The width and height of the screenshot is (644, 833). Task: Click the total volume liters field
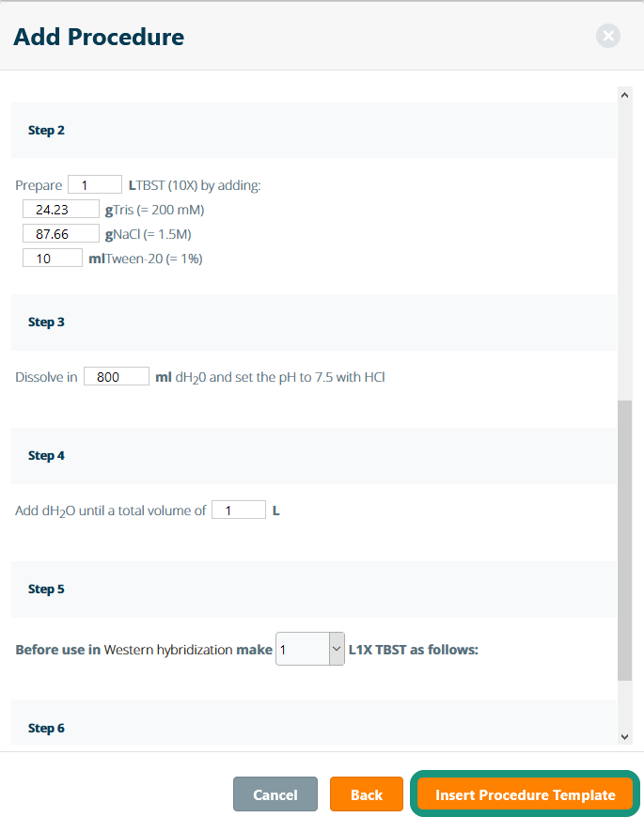(238, 511)
